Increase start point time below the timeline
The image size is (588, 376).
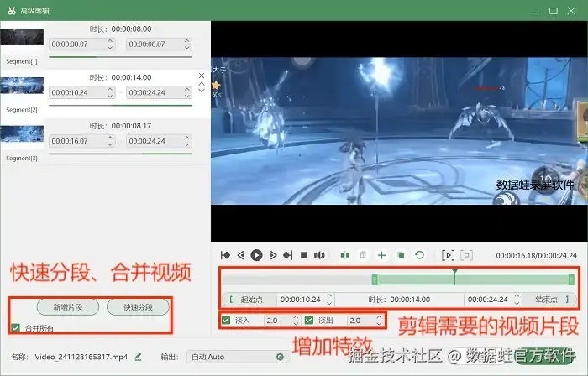point(329,296)
